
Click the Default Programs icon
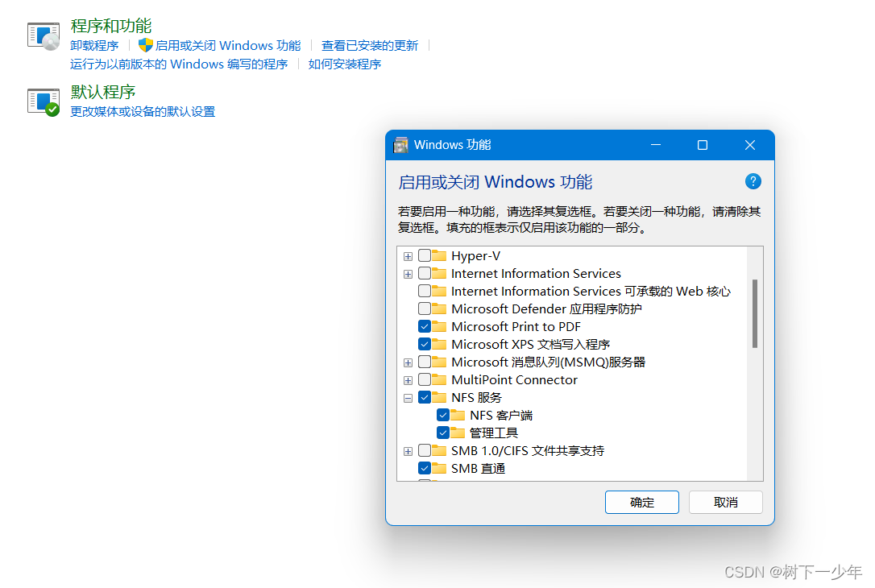coord(43,102)
